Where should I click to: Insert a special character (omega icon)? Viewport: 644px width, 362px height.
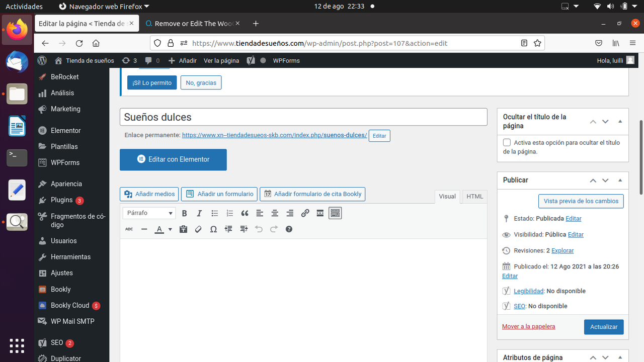click(x=213, y=229)
